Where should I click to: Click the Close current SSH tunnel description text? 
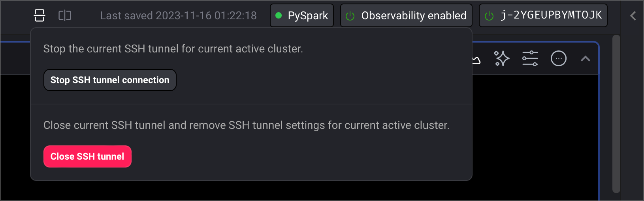[246, 125]
